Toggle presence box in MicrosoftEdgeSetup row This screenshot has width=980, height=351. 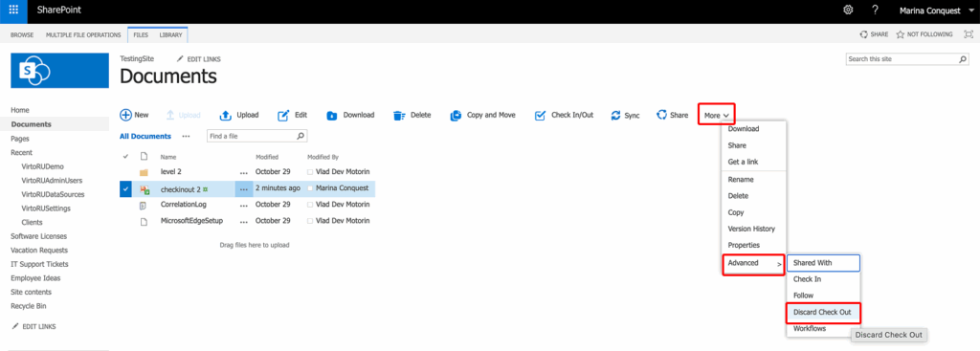[x=311, y=221]
